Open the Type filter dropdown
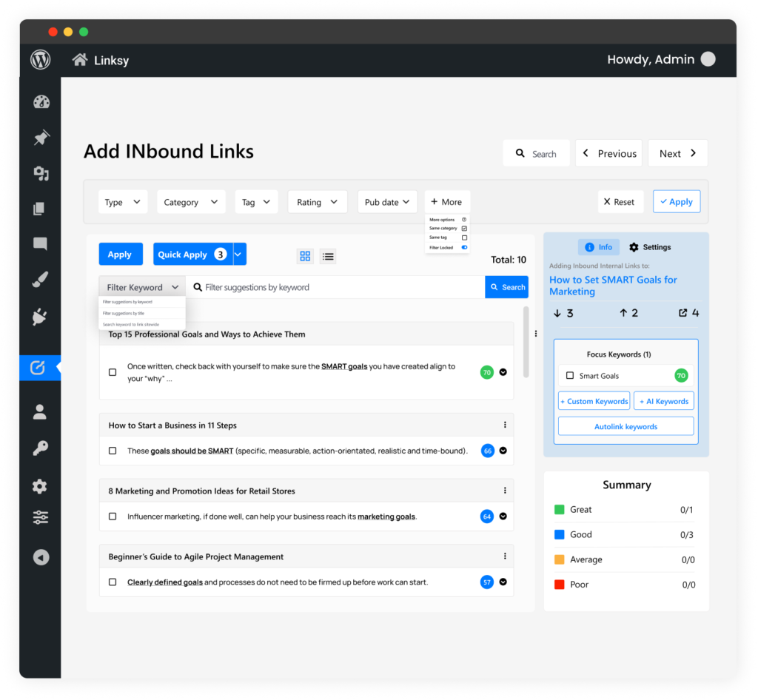758x700 pixels. tap(123, 202)
